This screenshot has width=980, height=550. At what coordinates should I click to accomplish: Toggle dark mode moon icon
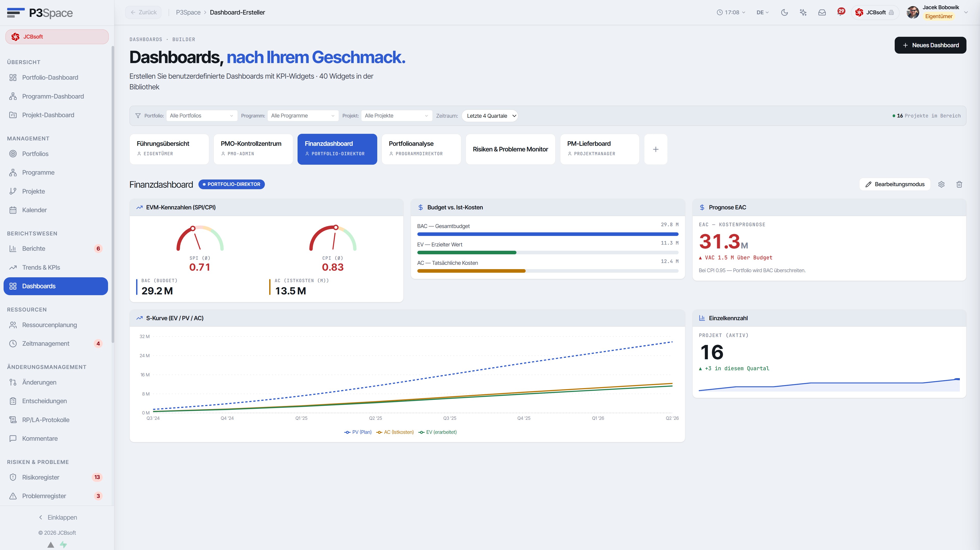(784, 13)
